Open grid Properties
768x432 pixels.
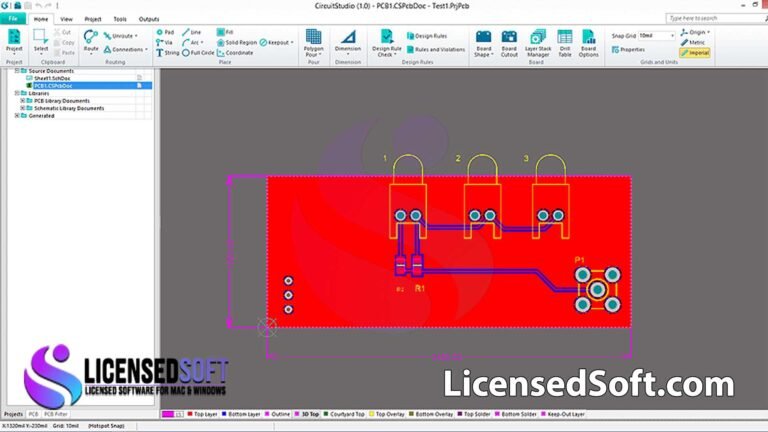coord(628,49)
